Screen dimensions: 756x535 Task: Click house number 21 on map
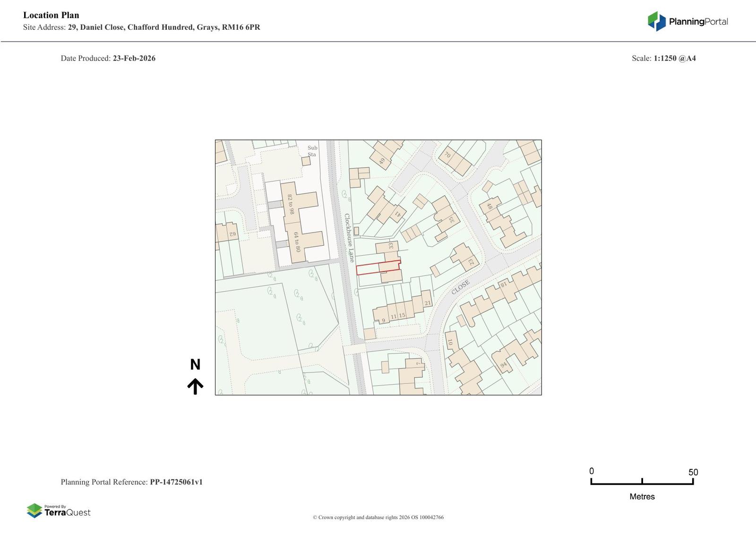pos(428,303)
